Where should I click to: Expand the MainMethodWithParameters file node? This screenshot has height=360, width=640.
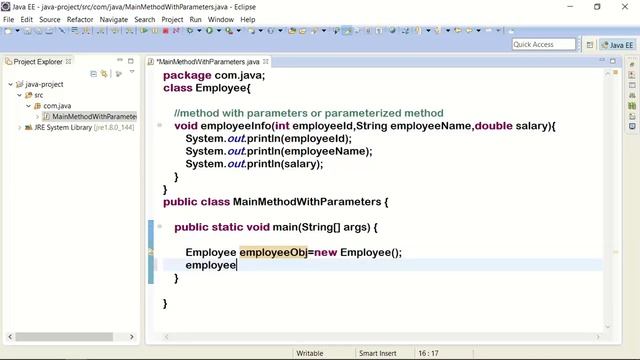38,117
